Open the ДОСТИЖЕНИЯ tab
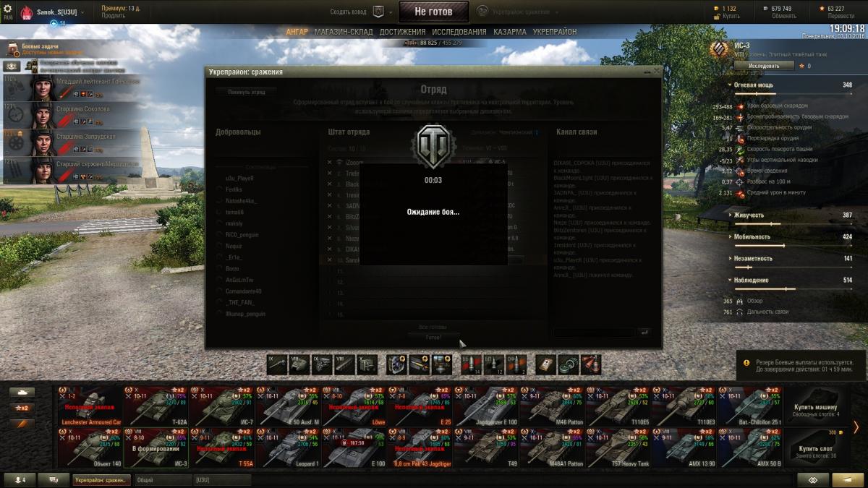The height and width of the screenshot is (488, 868). (402, 32)
